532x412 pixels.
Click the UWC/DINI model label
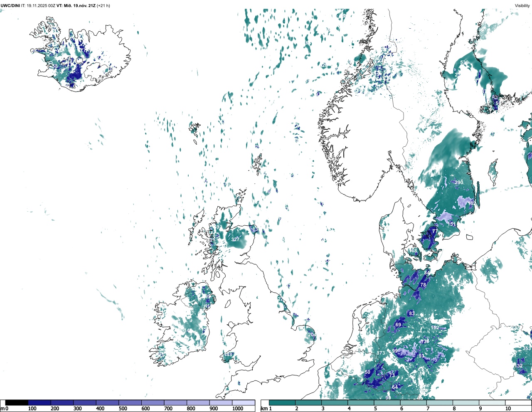coord(10,6)
